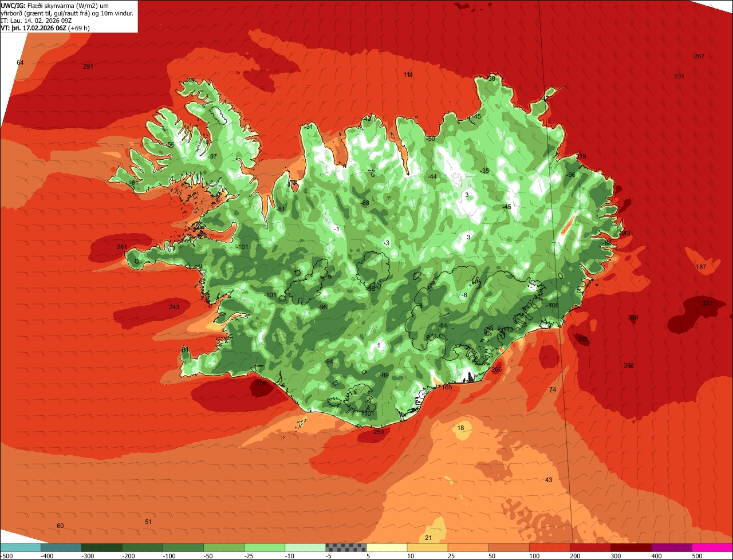Click map value '-108' in southeast Iceland
This screenshot has width=733, height=560.
pos(553,305)
